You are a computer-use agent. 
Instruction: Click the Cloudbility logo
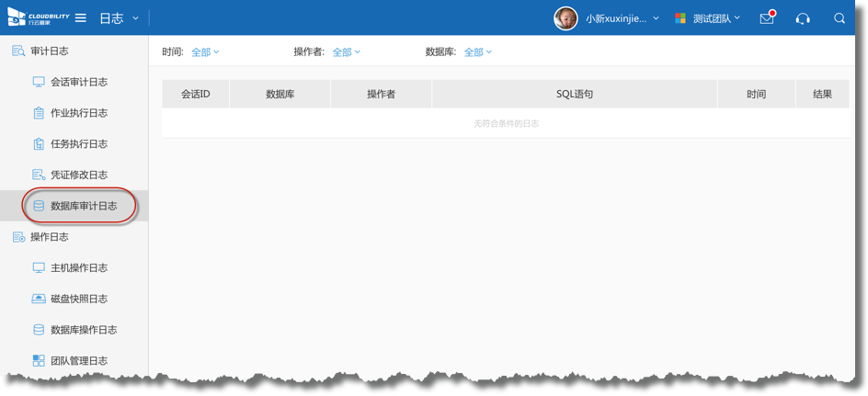pyautogui.click(x=39, y=17)
